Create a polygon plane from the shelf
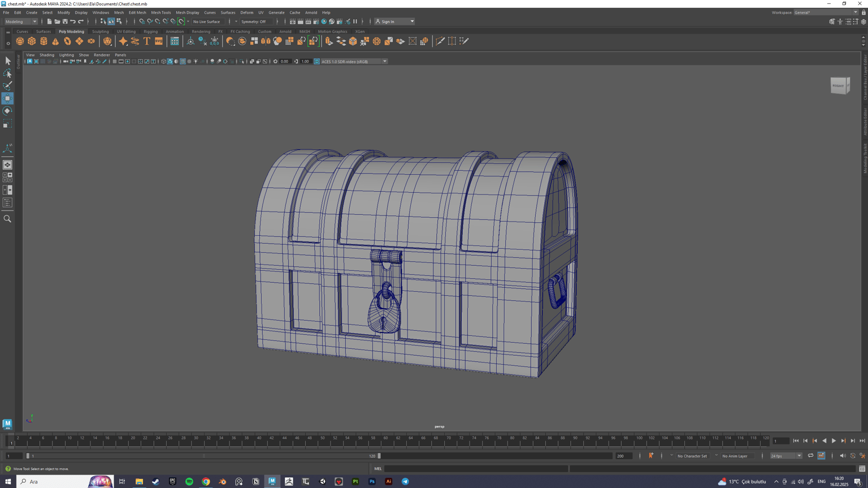The width and height of the screenshot is (868, 488). click(79, 41)
